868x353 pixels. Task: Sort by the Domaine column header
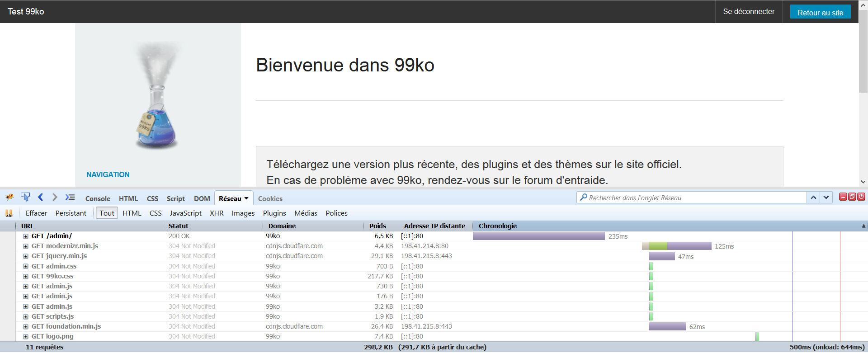click(313, 226)
